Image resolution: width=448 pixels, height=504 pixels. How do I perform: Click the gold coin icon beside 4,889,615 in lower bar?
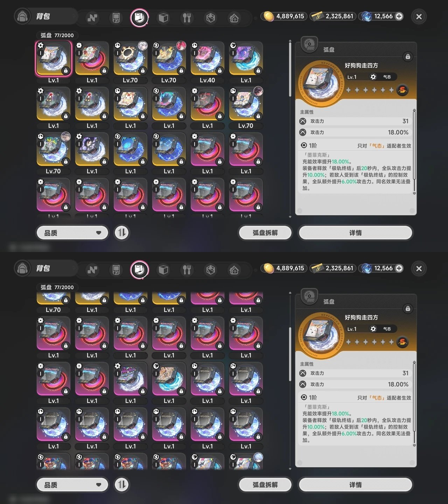268,268
